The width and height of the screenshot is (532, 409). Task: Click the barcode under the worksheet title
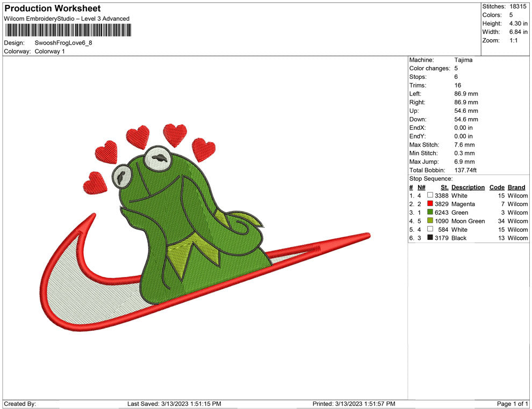click(x=68, y=31)
